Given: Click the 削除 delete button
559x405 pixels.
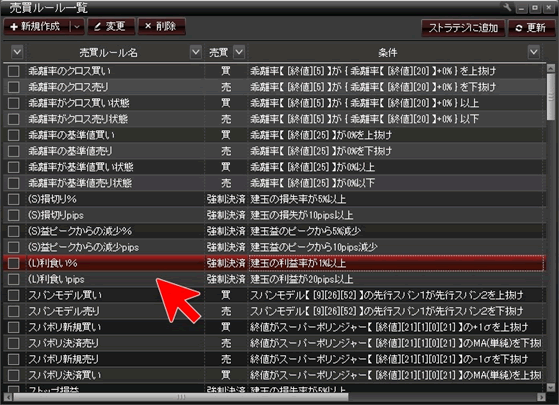Looking at the screenshot, I should (162, 26).
